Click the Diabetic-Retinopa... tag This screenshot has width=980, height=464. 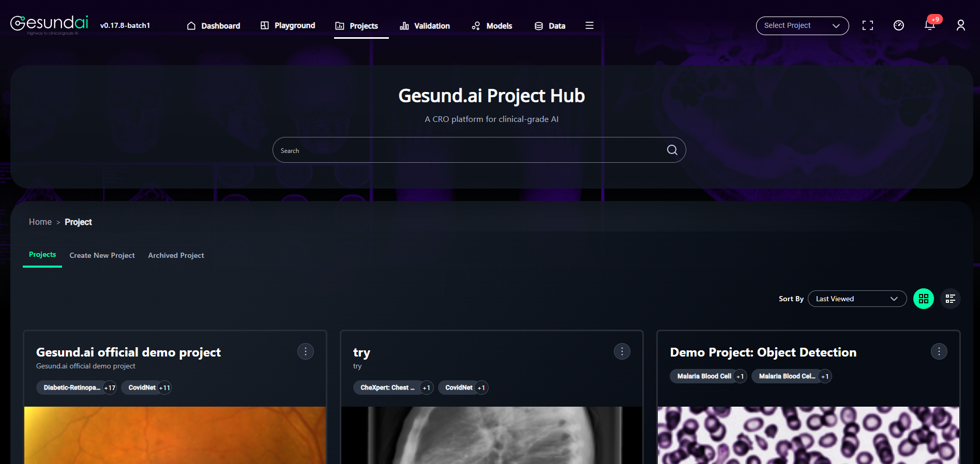[72, 388]
